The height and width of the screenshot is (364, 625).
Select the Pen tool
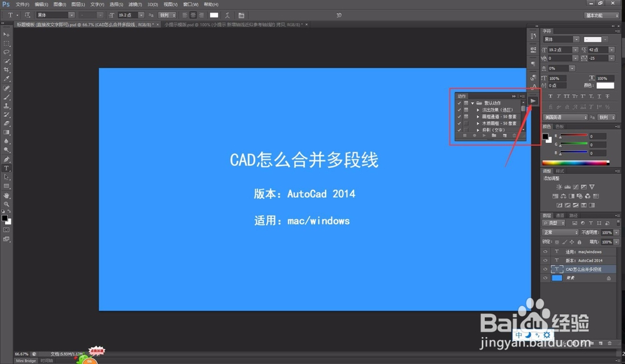pos(6,159)
